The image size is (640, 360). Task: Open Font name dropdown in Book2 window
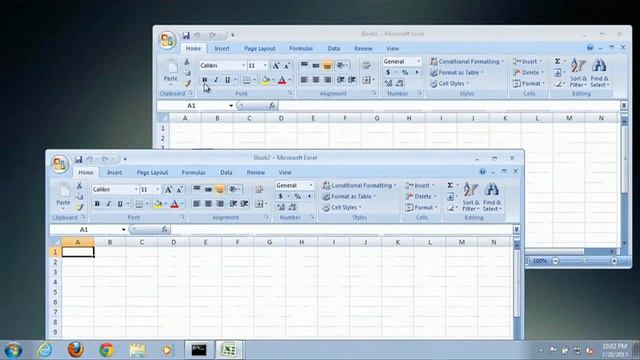[136, 189]
